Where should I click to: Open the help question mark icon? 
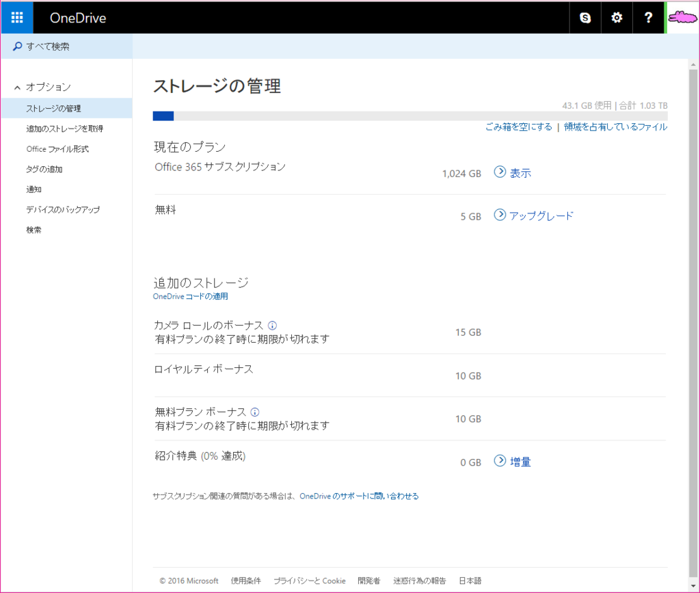click(648, 17)
